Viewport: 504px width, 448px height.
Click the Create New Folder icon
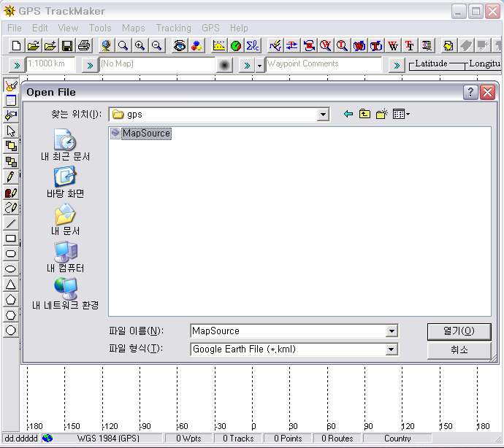point(381,114)
